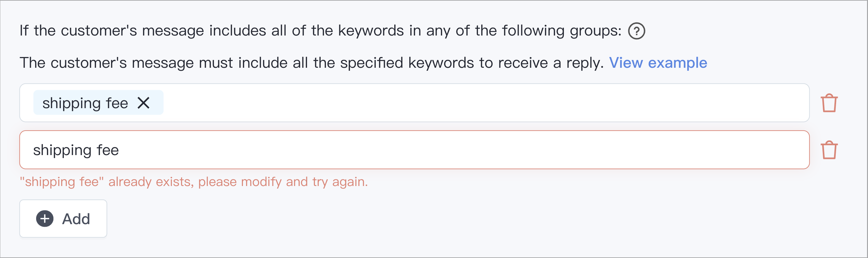Image resolution: width=868 pixels, height=258 pixels.
Task: Remove the shipping fee keyword tag
Action: pyautogui.click(x=144, y=103)
